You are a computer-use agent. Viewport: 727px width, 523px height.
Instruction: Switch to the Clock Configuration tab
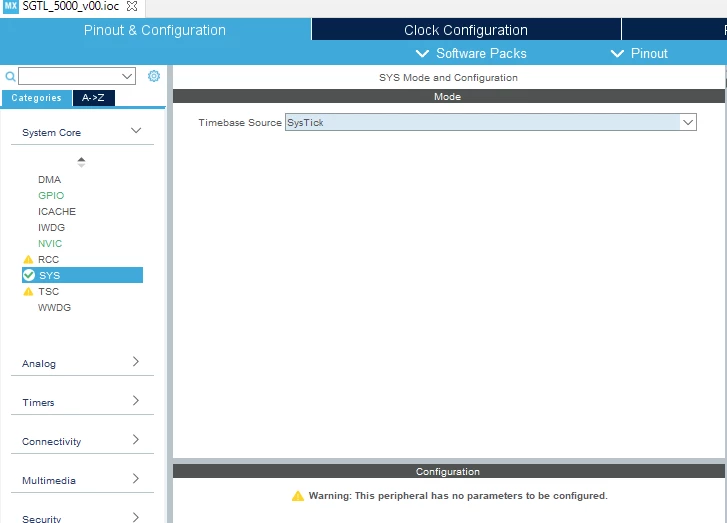tap(466, 30)
